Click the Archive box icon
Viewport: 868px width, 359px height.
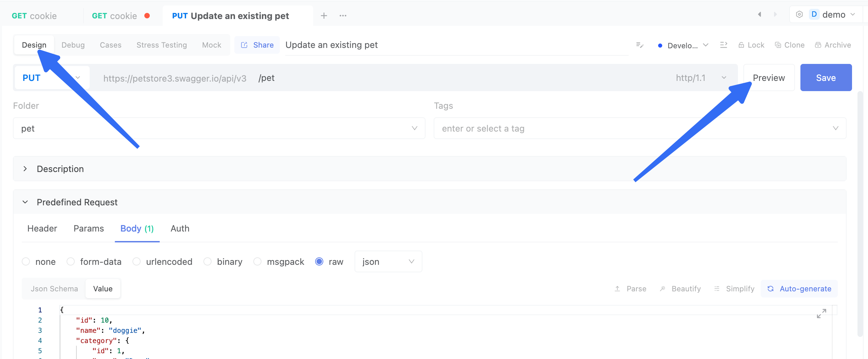(818, 45)
